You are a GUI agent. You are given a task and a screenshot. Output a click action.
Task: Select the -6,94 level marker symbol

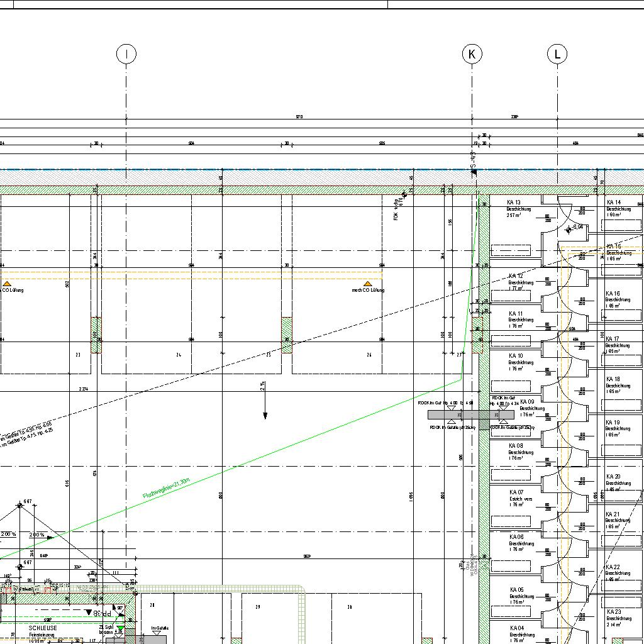[x=569, y=230]
